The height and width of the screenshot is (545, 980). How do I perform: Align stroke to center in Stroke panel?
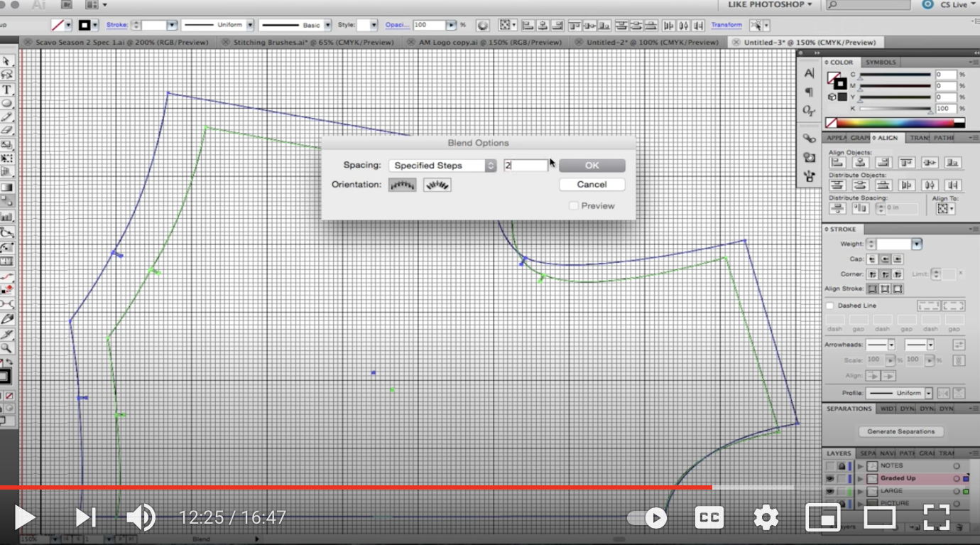(x=872, y=288)
